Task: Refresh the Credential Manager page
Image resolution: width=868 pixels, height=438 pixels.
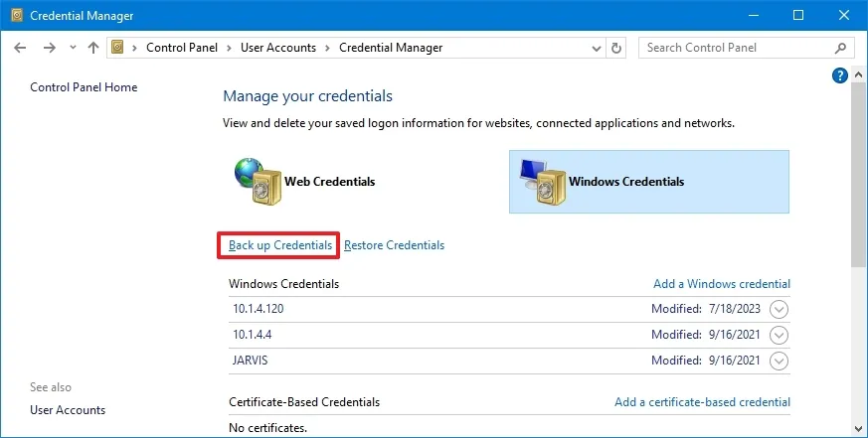Action: coord(616,48)
